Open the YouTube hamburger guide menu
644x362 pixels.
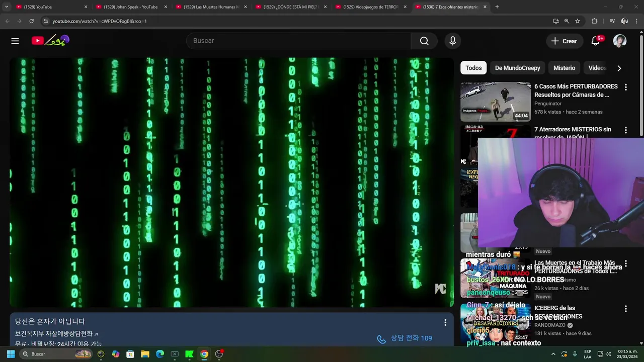(x=15, y=41)
